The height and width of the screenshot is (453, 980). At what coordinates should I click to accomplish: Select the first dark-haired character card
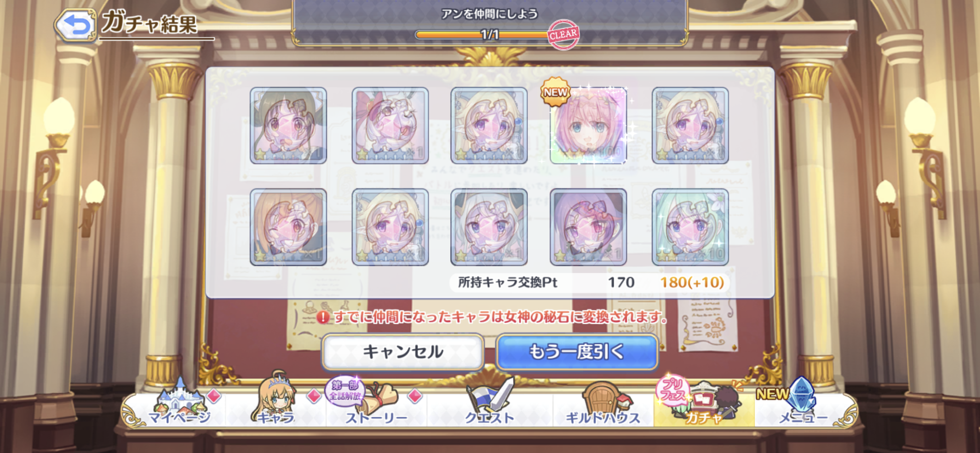[x=288, y=125]
